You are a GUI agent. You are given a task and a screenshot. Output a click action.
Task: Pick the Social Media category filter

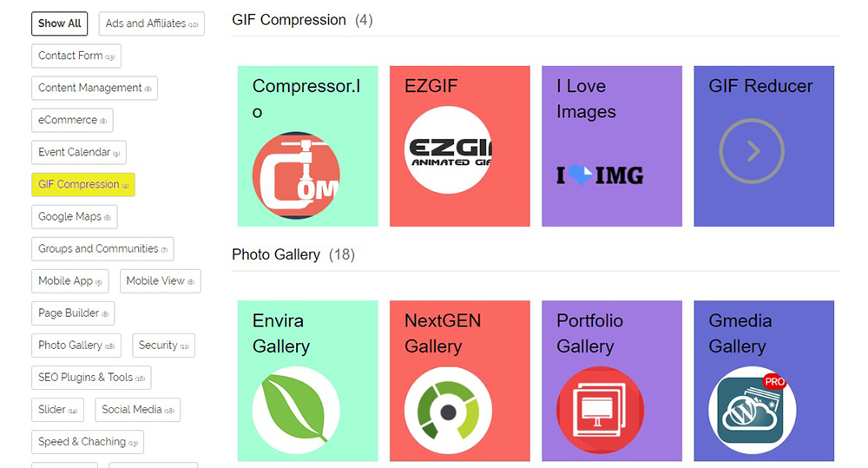point(138,409)
